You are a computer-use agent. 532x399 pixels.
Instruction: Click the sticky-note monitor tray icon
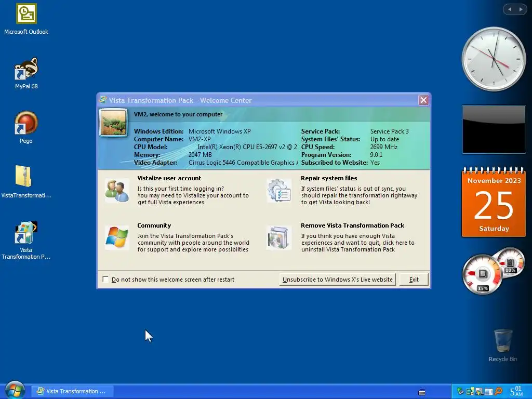click(470, 392)
